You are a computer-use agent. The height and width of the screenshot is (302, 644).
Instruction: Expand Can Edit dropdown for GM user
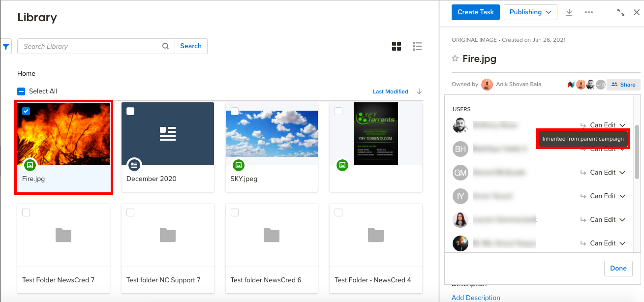[x=622, y=173]
